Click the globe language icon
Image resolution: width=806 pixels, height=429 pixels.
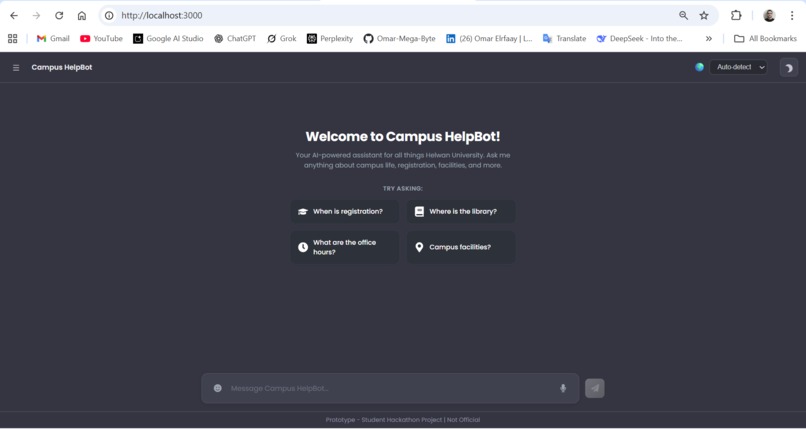699,67
